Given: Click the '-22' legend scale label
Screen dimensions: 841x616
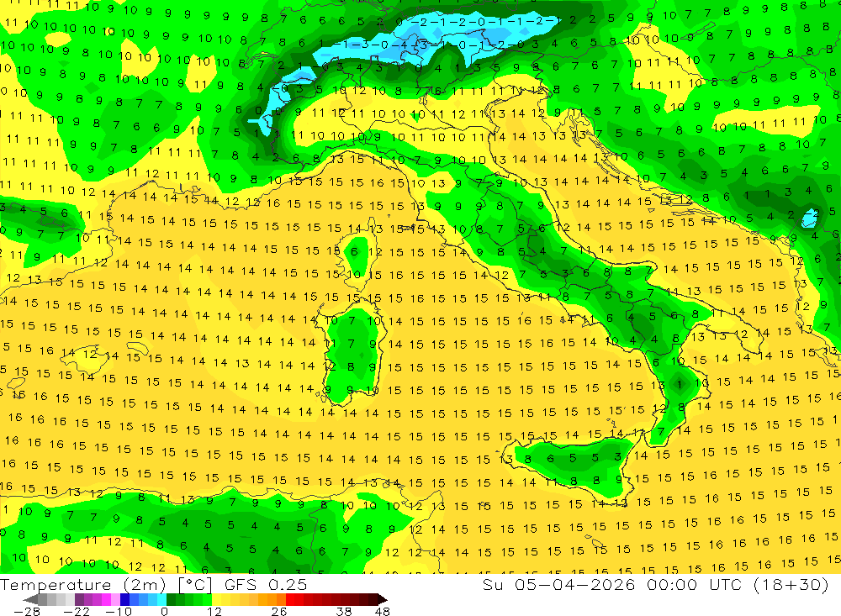Looking at the screenshot, I should [77, 611].
